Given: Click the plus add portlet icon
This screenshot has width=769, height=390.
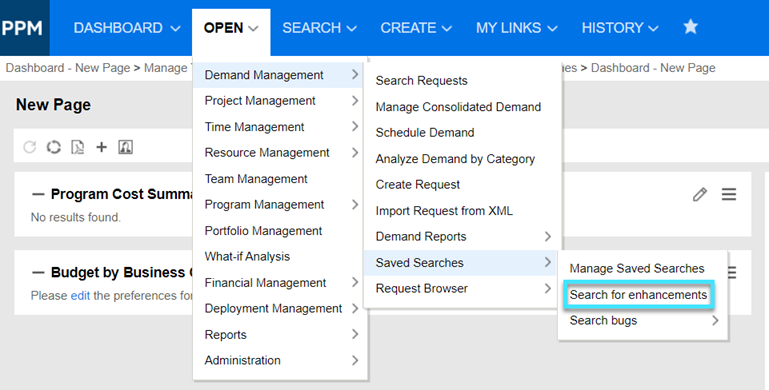Looking at the screenshot, I should click(x=102, y=147).
